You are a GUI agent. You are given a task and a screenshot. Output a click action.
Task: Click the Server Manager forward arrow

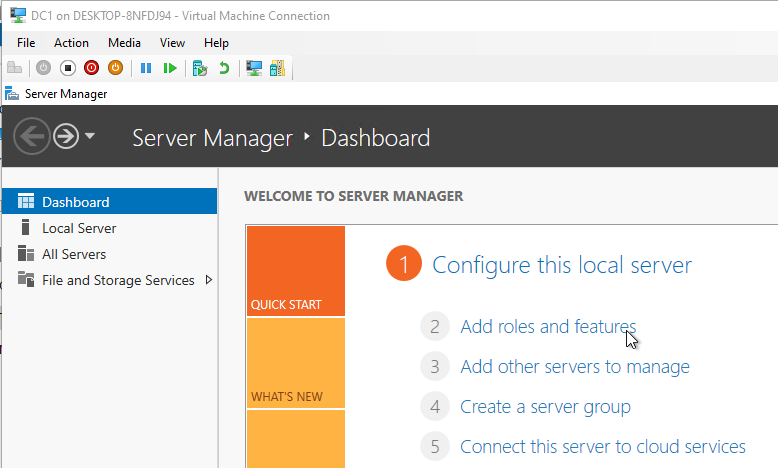point(66,136)
